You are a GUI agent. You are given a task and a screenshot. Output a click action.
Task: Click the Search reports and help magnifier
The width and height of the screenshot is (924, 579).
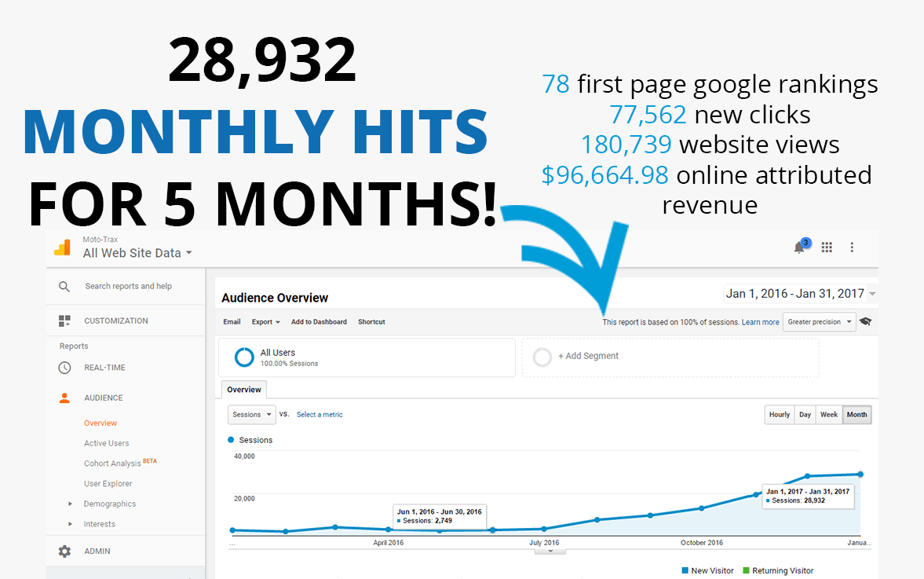click(x=64, y=286)
